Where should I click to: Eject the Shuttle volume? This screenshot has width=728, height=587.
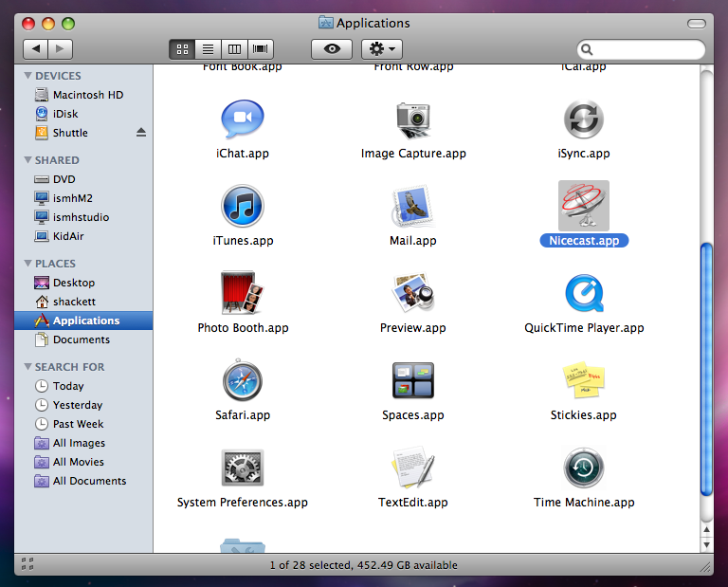[141, 133]
